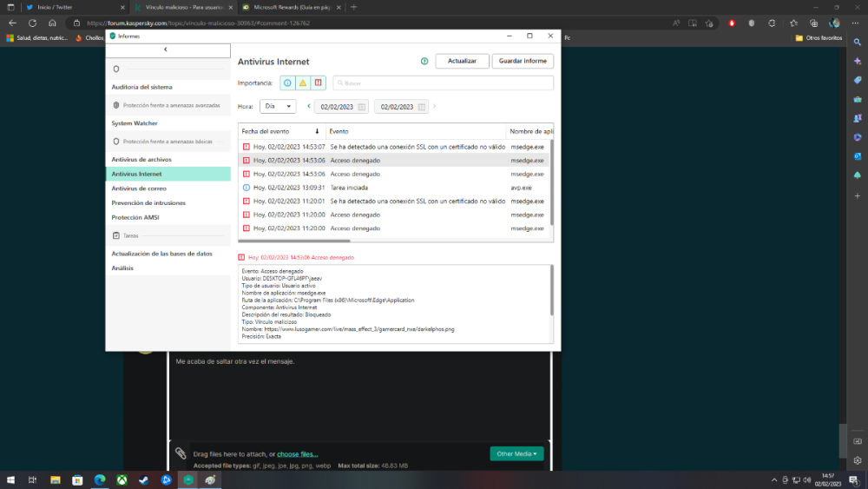This screenshot has height=489, width=868.
Task: Click the horizontal scrollbar of the events table
Action: (x=294, y=241)
